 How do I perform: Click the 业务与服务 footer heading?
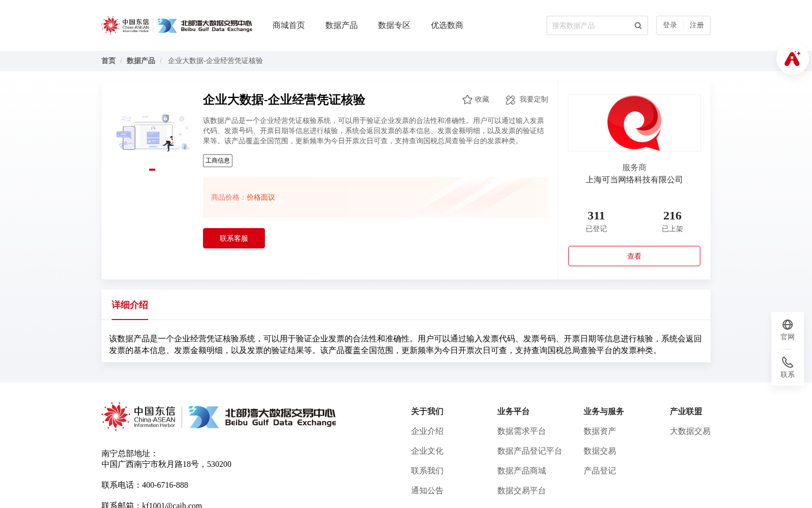coord(604,411)
